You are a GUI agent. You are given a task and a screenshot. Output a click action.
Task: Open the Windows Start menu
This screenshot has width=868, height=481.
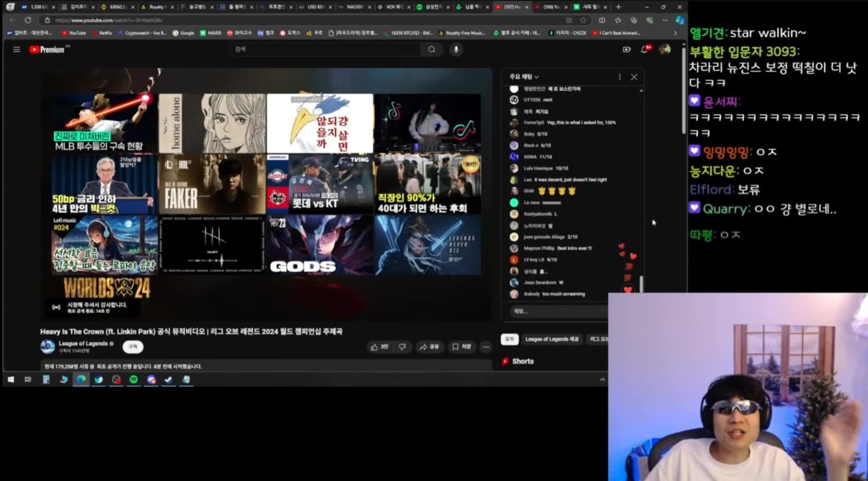pos(11,379)
